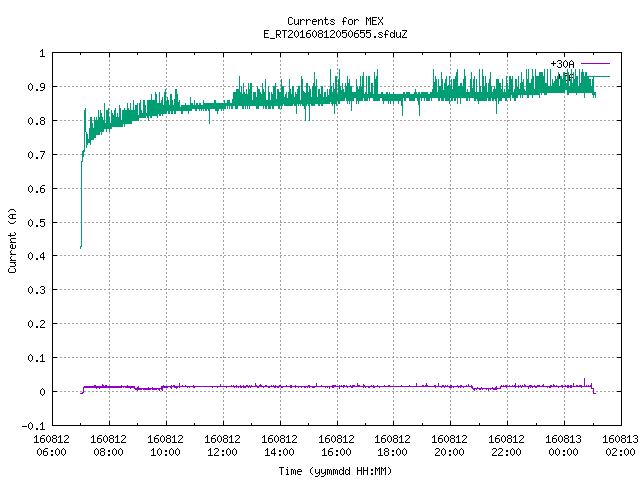The image size is (640, 480).
Task: Click the x-axis label '160812 06:00'
Action: click(x=51, y=446)
